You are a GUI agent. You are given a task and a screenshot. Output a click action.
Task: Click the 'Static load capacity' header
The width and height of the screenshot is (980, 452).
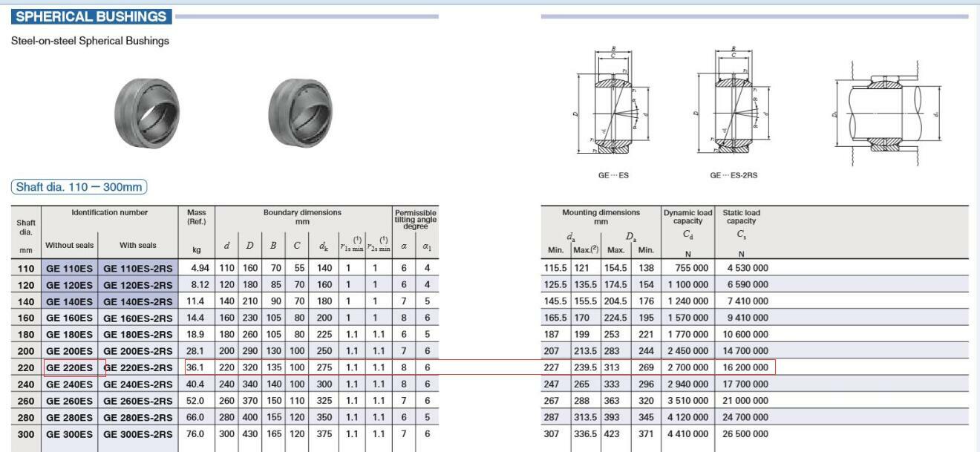point(742,217)
